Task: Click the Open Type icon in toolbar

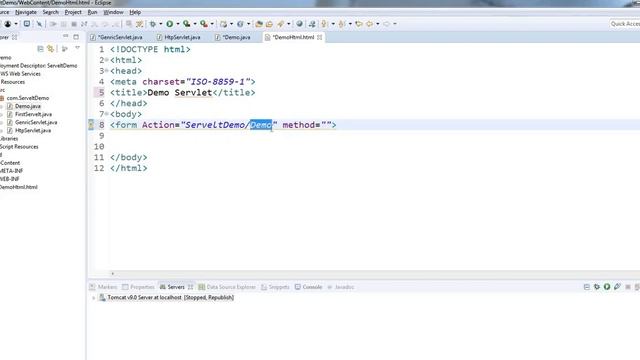Action: click(x=259, y=24)
